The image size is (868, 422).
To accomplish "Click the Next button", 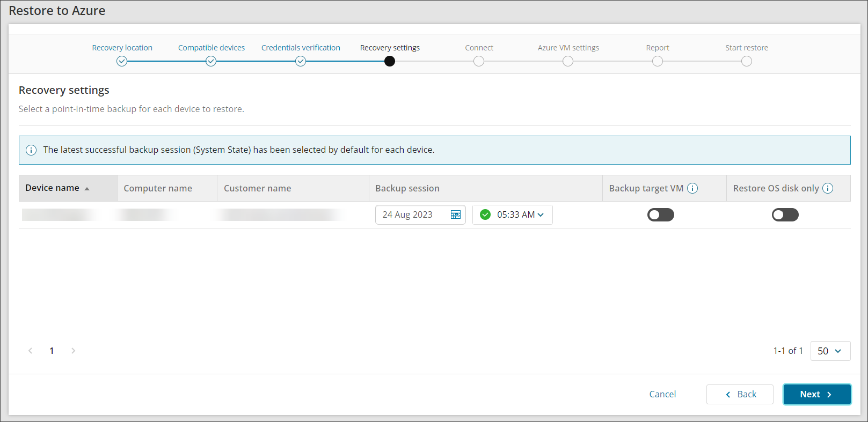I will pos(816,394).
